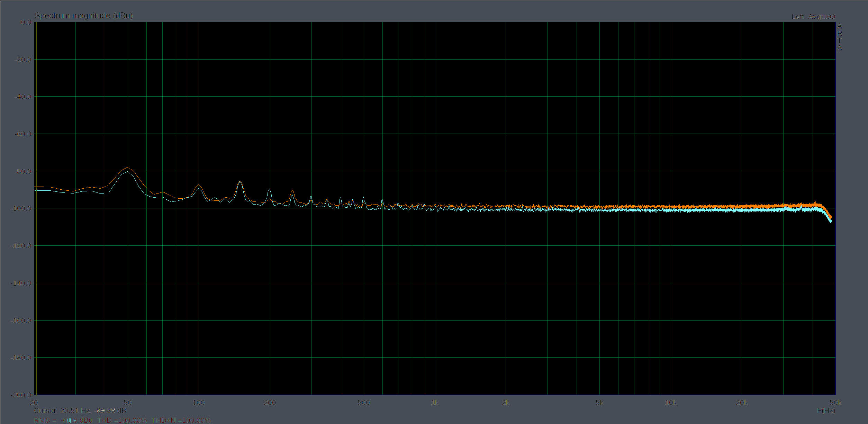Viewport: 868px width, 424px height.
Task: Click the '200' frequency axis label
Action: click(270, 403)
